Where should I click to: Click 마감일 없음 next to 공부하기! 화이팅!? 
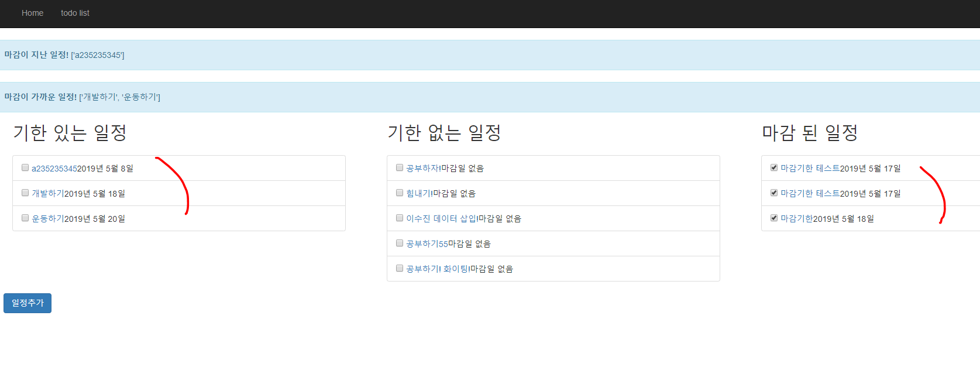click(491, 269)
